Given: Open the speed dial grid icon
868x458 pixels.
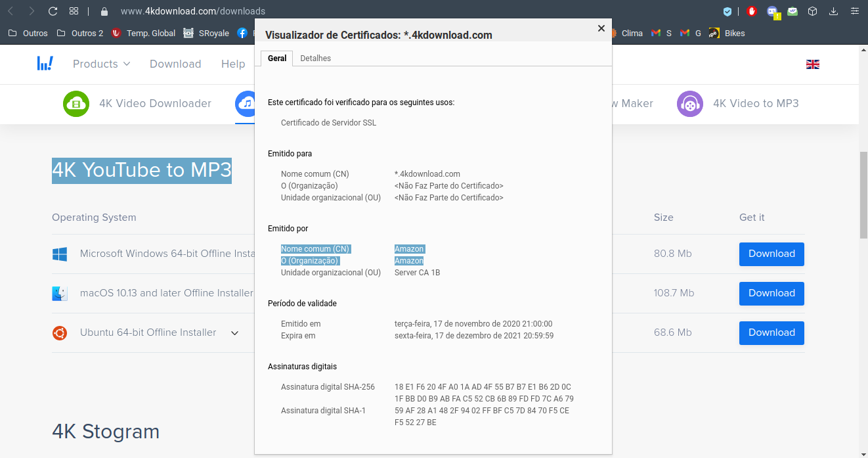Looking at the screenshot, I should point(74,11).
